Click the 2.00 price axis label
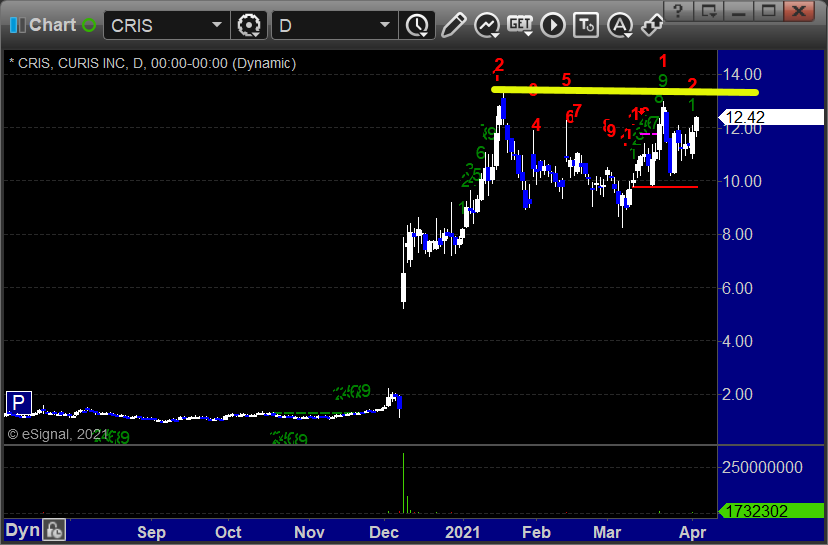 click(737, 394)
